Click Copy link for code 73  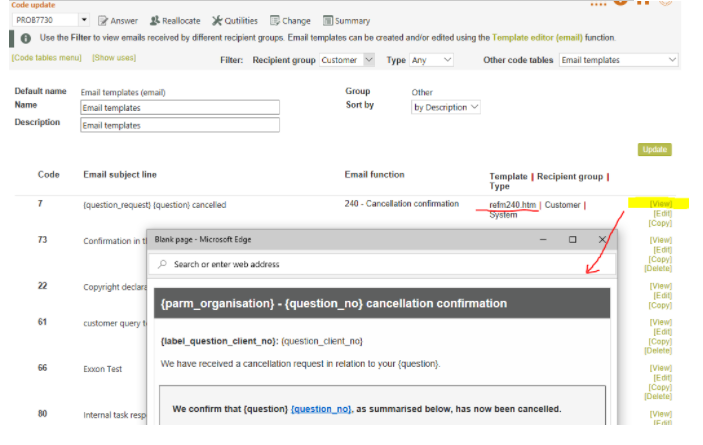pyautogui.click(x=660, y=259)
